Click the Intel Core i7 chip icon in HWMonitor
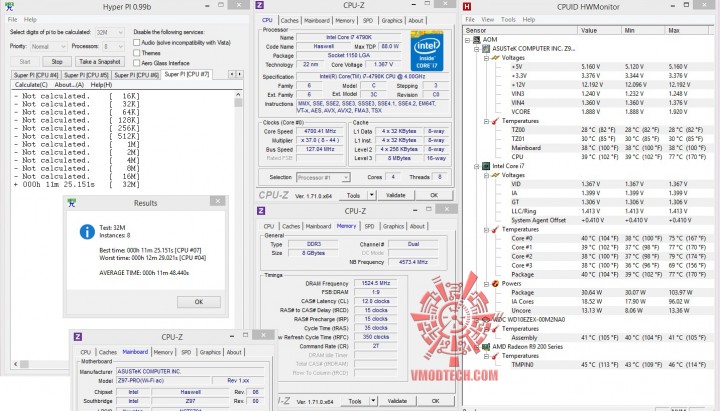This screenshot has height=411, width=720. (486, 166)
